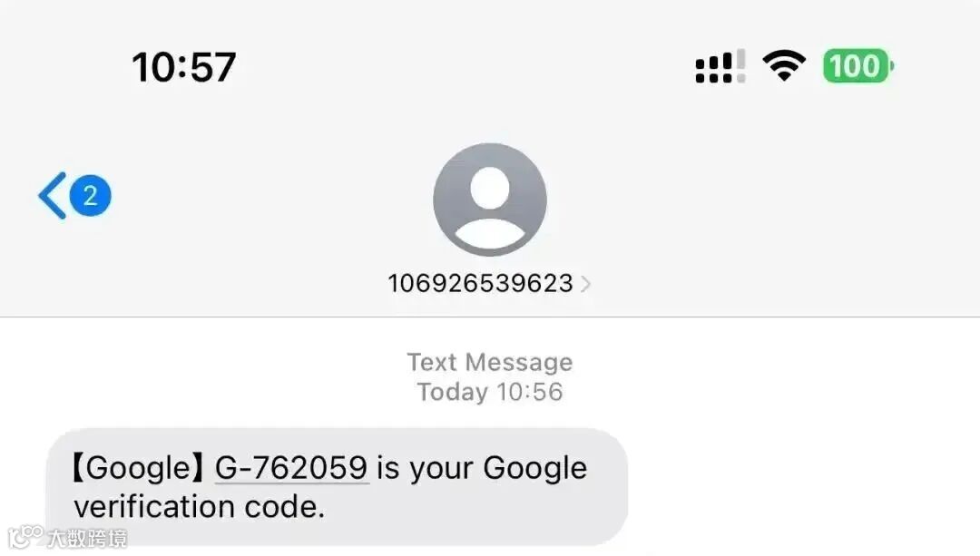Tap the faded fourth signal bar
The image size is (980, 556).
[740, 65]
